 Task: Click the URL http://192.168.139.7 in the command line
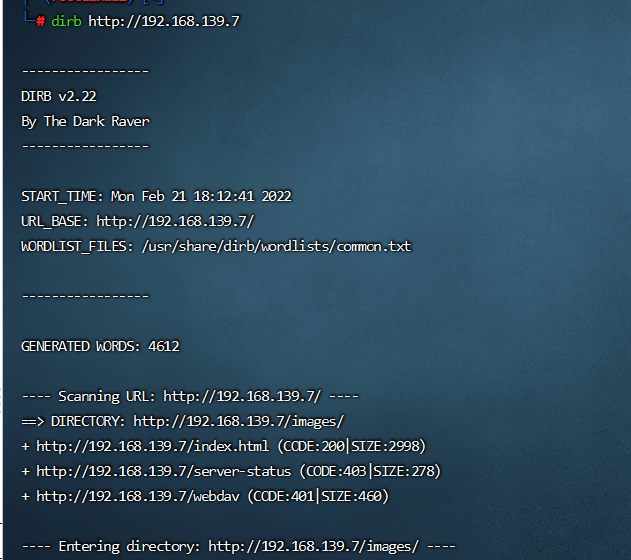164,21
